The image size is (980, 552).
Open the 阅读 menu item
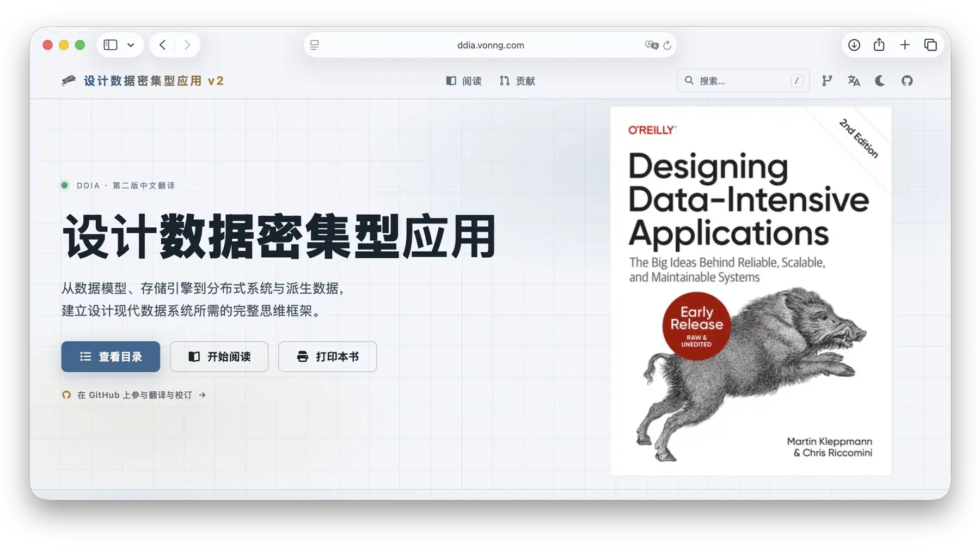tap(464, 81)
